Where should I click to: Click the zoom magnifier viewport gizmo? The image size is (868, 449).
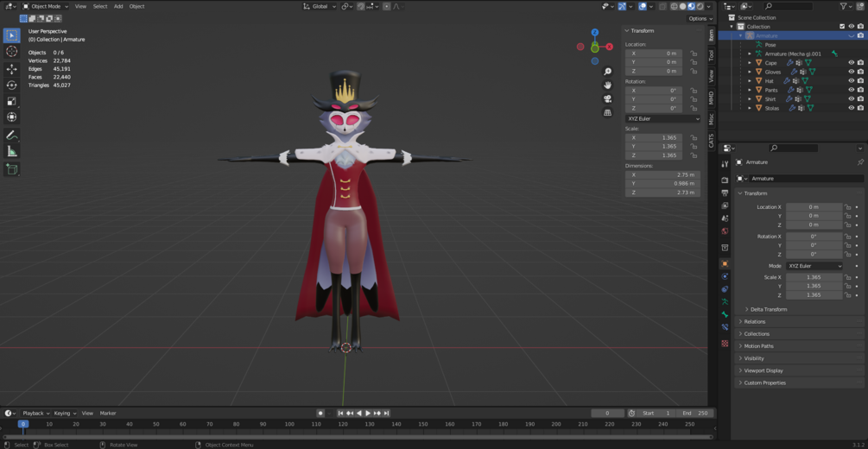[x=608, y=72]
